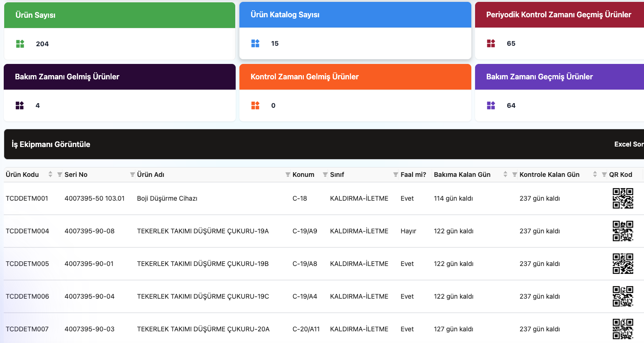Screen dimensions: 644x343
Task: Open the Sınıf column filter
Action: coord(396,175)
